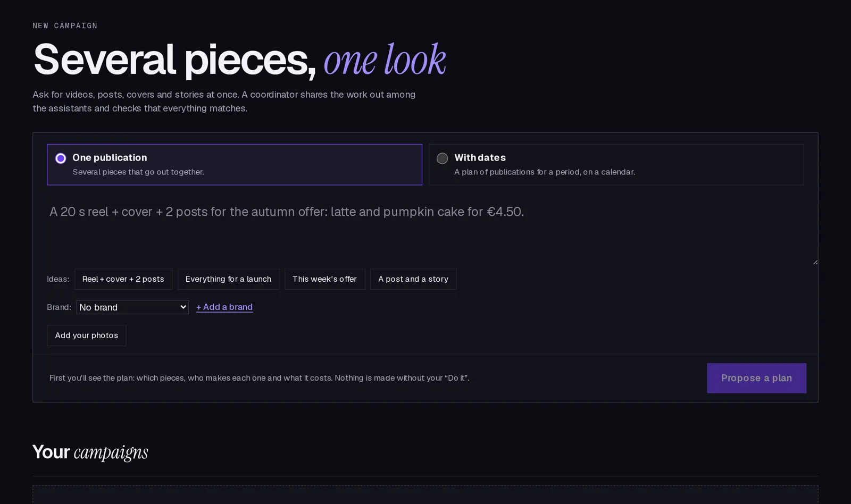Select the One publication radio button
The width and height of the screenshot is (851, 504).
[x=61, y=158]
